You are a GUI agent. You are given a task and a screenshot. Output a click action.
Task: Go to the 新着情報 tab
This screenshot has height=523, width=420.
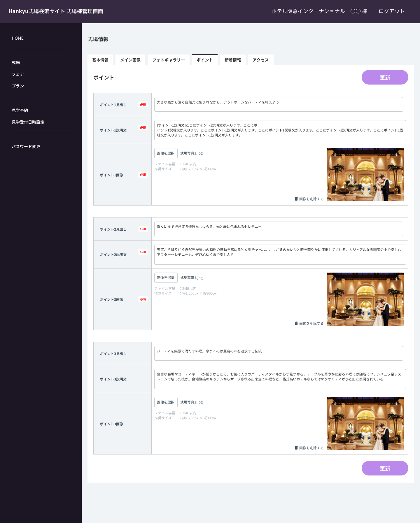pos(233,60)
